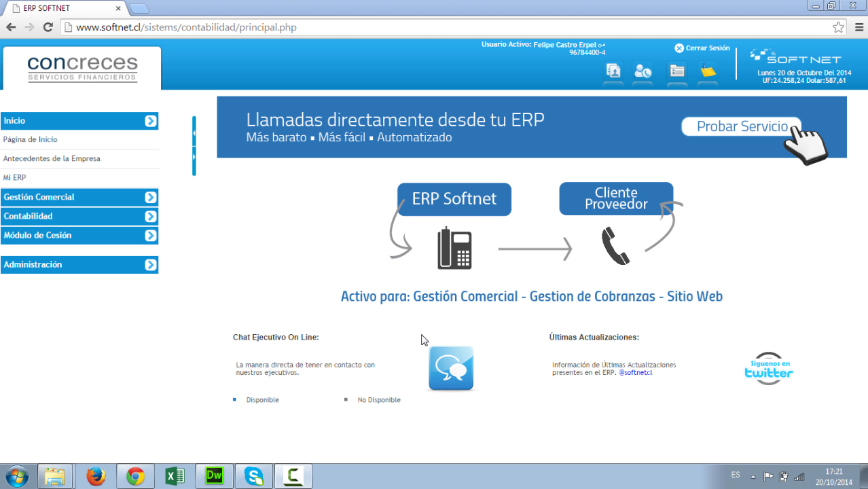Open the Camtasia taskbar icon
Screen dimensions: 868x489
(x=293, y=476)
